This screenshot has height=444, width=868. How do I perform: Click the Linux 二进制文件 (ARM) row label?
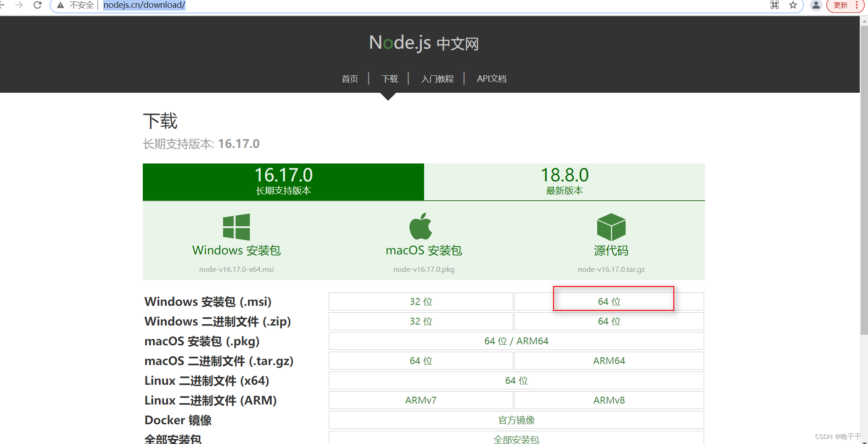(211, 400)
